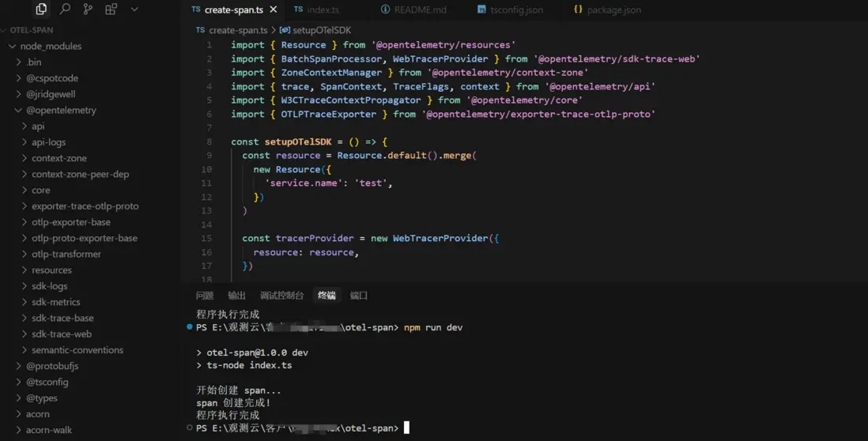
Task: Open the Extensions view icon
Action: 111,9
